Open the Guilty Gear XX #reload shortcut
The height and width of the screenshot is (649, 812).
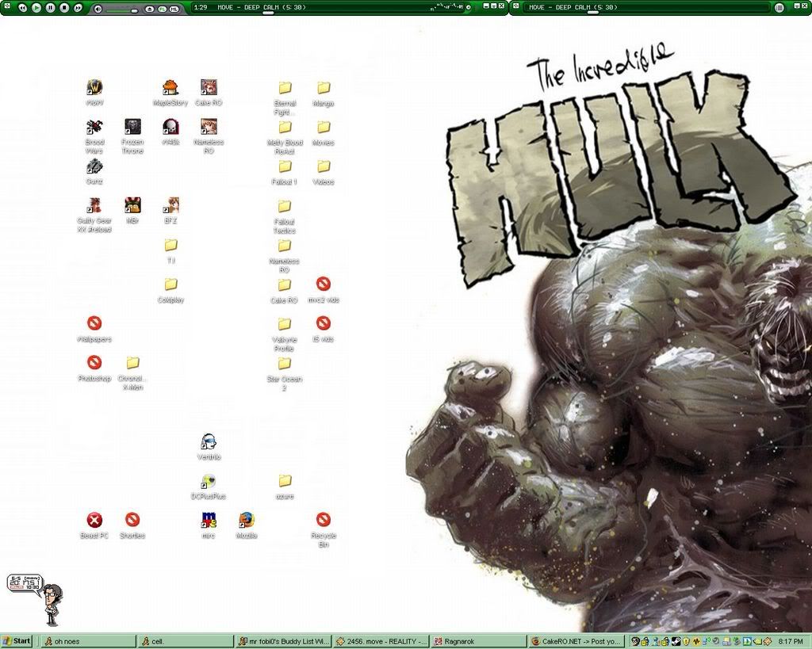point(94,215)
